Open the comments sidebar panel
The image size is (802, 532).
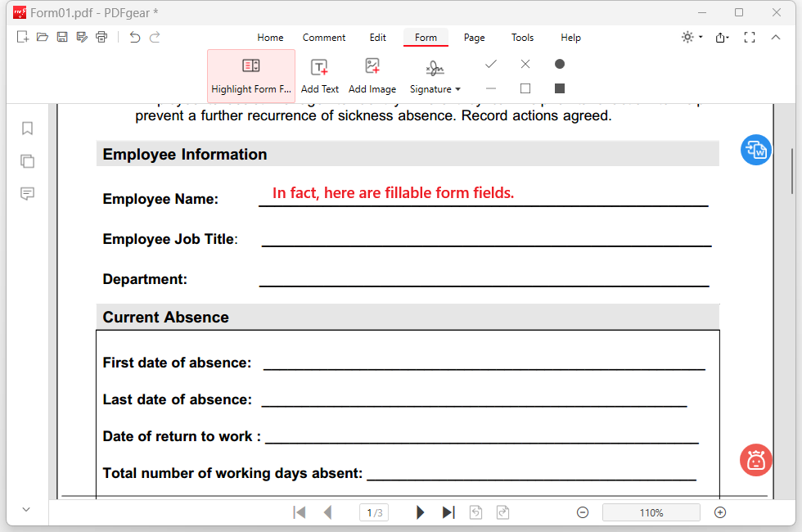coord(27,194)
